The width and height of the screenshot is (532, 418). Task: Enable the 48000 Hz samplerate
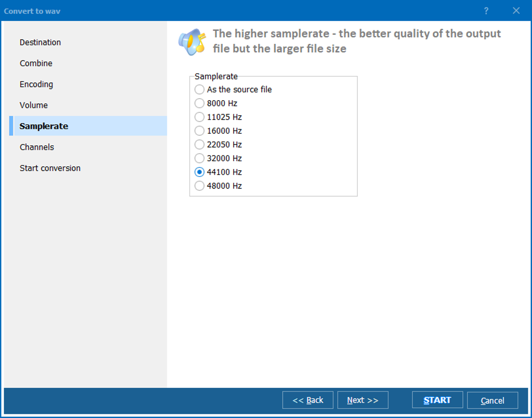tap(199, 186)
